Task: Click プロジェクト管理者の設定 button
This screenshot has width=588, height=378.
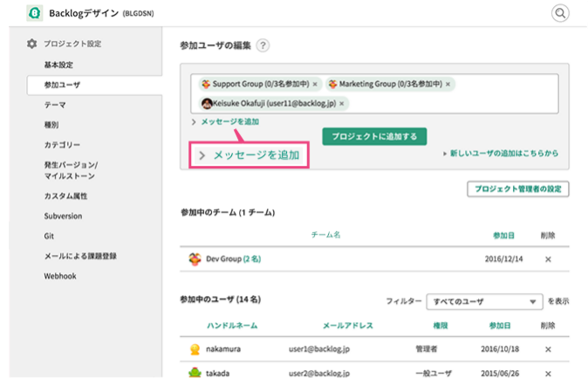Action: click(x=518, y=189)
